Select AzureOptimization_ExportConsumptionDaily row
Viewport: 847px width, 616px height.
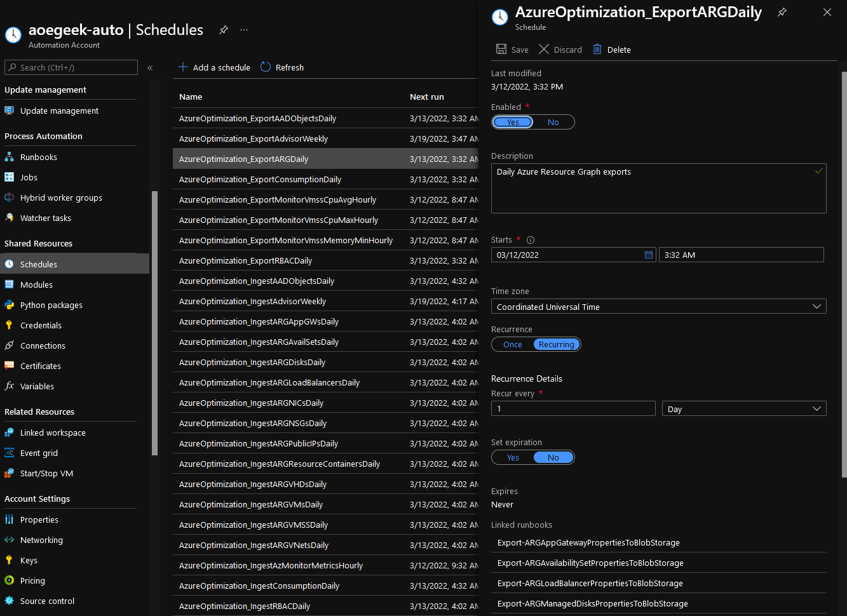[x=325, y=179]
